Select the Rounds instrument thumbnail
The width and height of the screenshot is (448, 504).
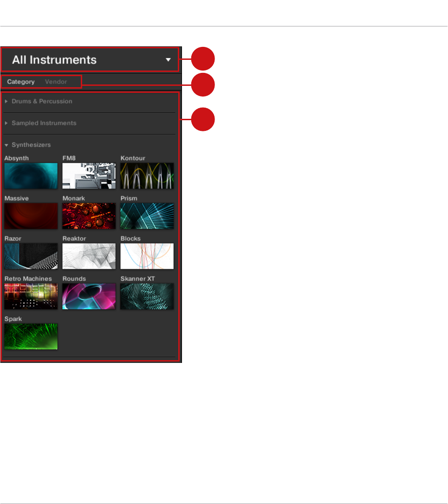(x=89, y=297)
